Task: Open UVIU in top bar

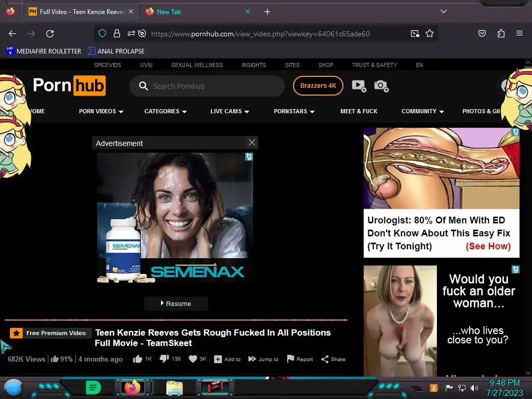Action: (146, 65)
